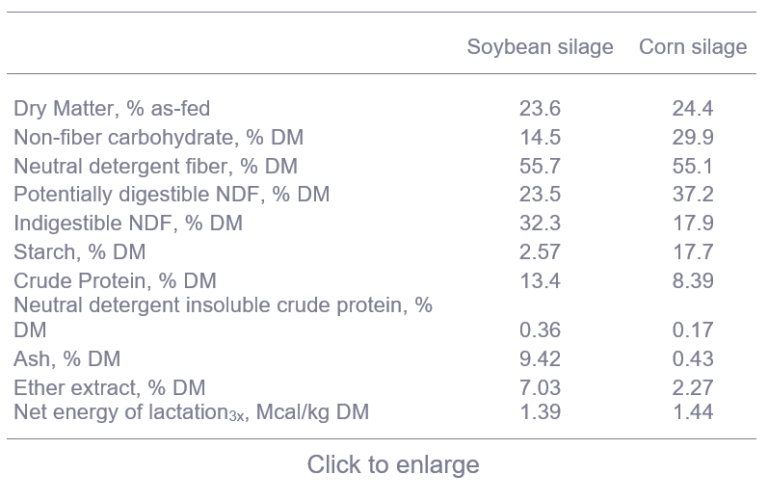
Task: Click the Crude Protein, % DM label
Action: [115, 281]
